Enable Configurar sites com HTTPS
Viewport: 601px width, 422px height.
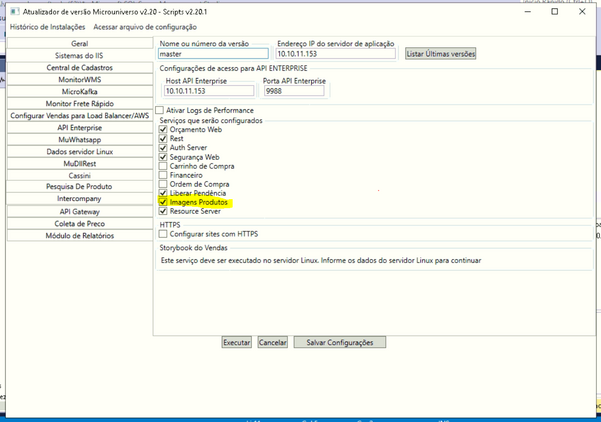coord(164,234)
